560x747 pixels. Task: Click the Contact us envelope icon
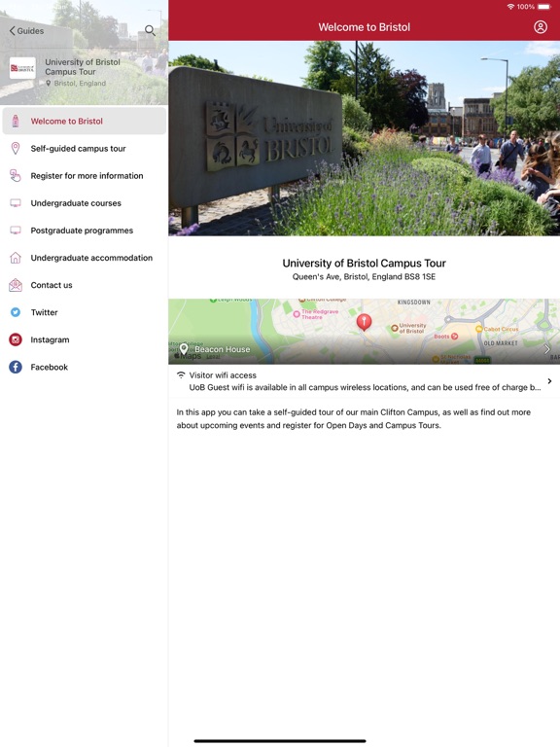(x=16, y=285)
